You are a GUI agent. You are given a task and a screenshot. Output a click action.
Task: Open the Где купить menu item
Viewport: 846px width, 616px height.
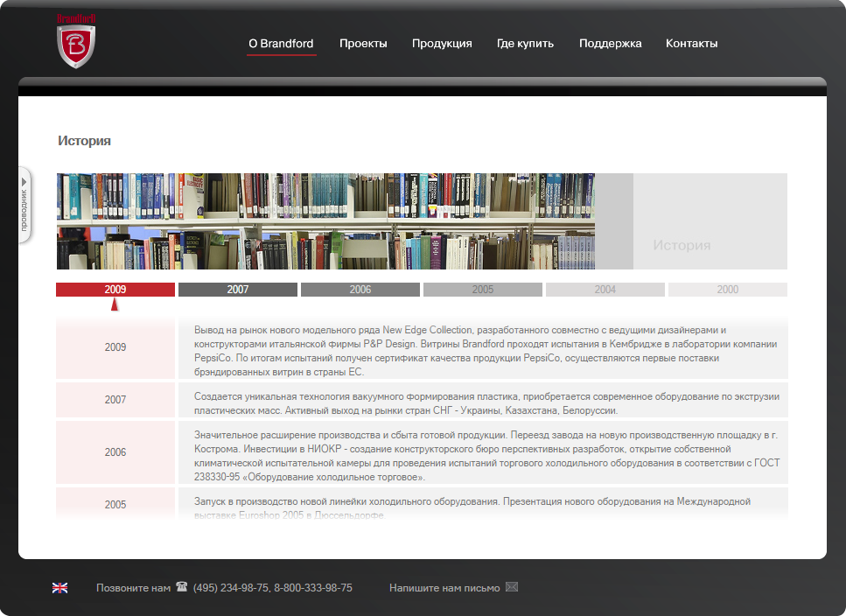click(x=525, y=44)
